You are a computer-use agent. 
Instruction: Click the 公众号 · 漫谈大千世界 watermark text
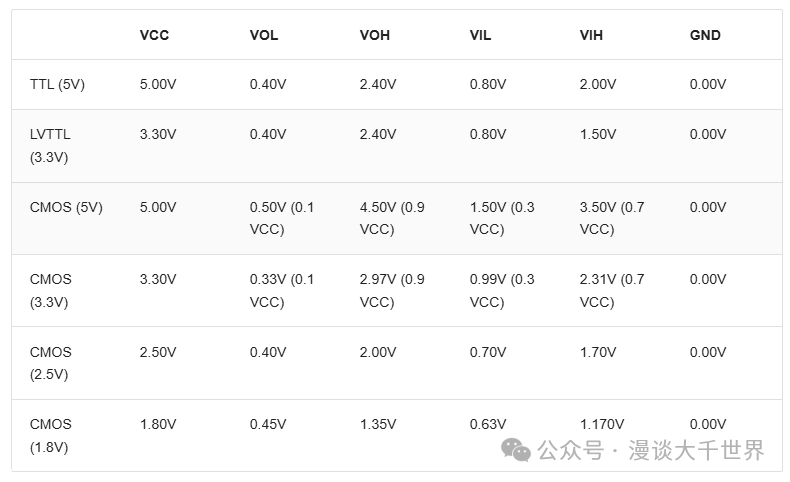tap(650, 451)
